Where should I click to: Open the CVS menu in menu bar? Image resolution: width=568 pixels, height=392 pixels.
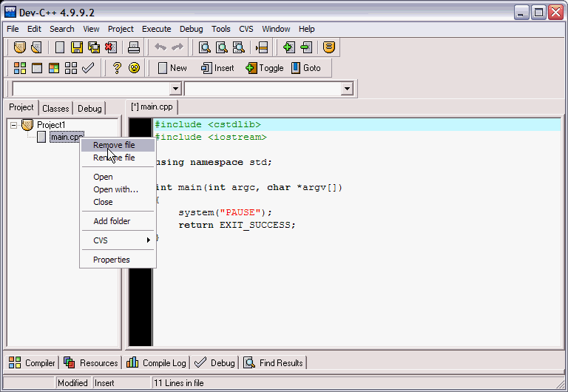coord(246,29)
